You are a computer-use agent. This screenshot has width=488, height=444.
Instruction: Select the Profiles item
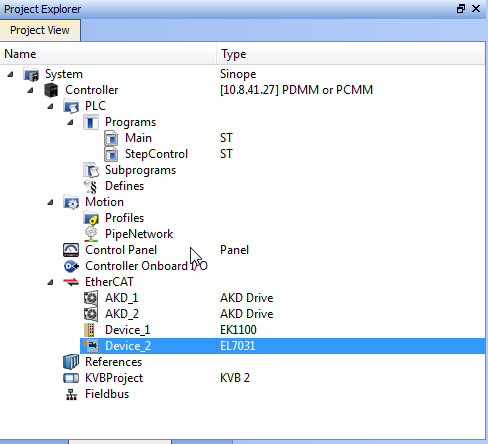coord(124,218)
